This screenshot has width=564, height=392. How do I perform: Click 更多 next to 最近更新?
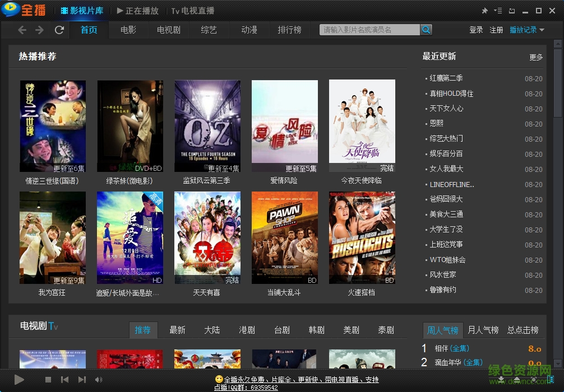(x=536, y=57)
